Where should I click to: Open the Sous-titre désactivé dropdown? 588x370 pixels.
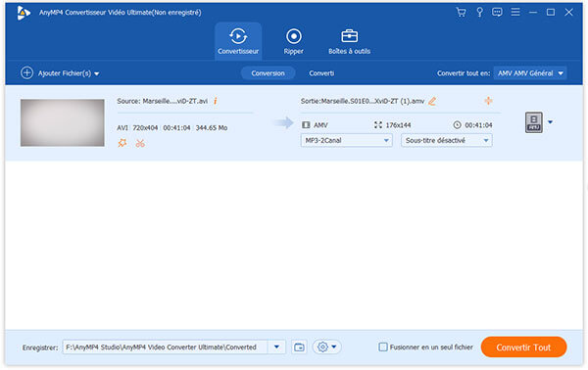pos(446,140)
